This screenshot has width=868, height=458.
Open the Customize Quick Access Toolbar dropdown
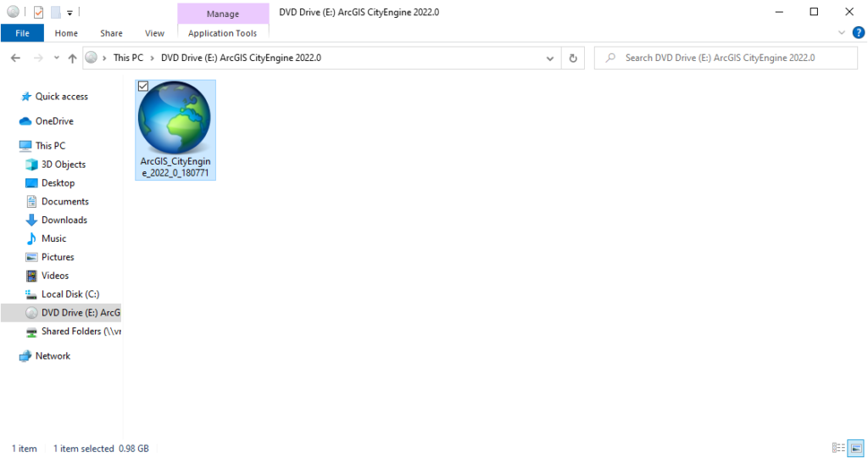[x=70, y=13]
